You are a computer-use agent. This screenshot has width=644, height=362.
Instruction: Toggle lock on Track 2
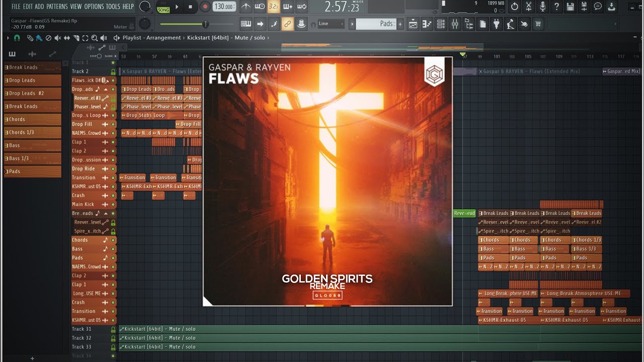[113, 71]
